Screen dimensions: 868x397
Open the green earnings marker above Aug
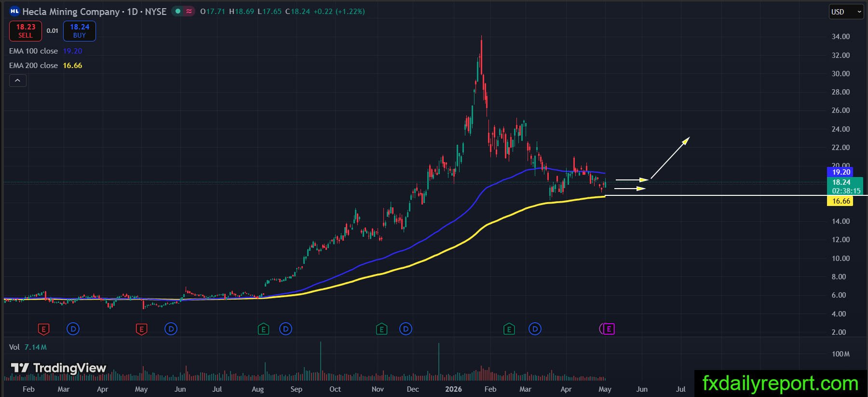pyautogui.click(x=263, y=329)
